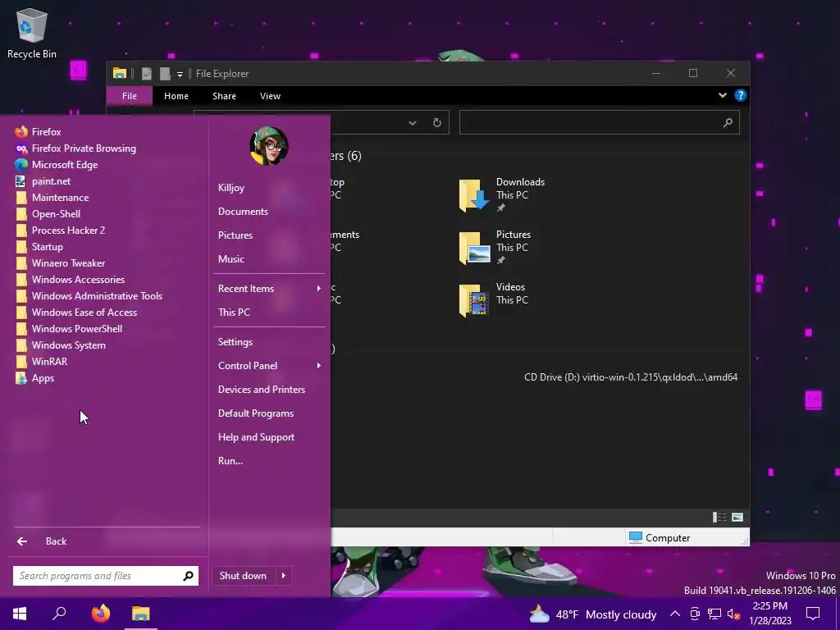Viewport: 840px width, 630px height.
Task: Click Properties icon in quick access toolbar
Action: (146, 73)
